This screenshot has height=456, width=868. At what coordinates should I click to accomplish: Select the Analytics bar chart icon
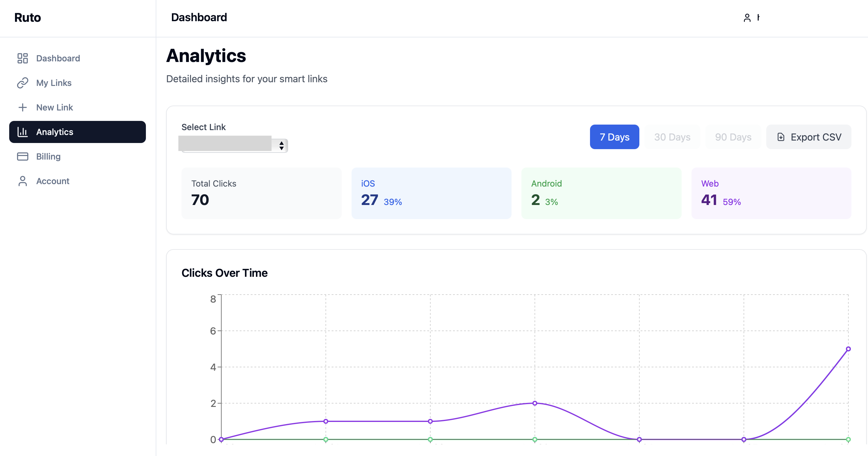tap(23, 132)
